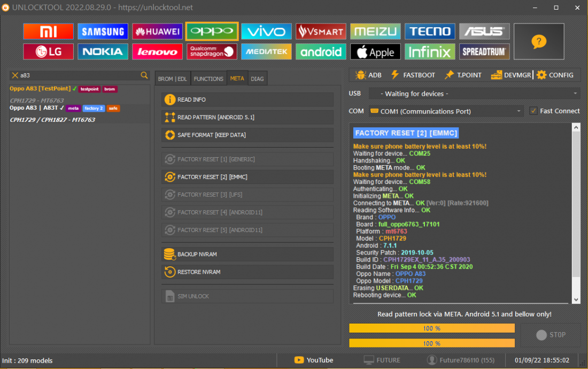Viewport: 588px width, 369px height.
Task: Switch to the META tab
Action: coord(237,79)
